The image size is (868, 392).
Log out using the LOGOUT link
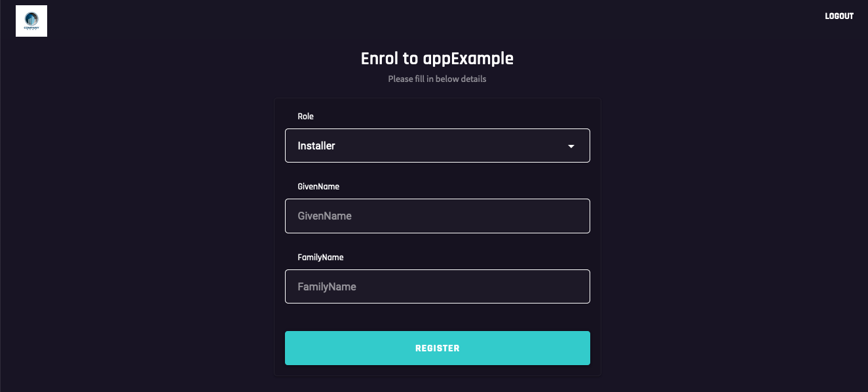(839, 16)
